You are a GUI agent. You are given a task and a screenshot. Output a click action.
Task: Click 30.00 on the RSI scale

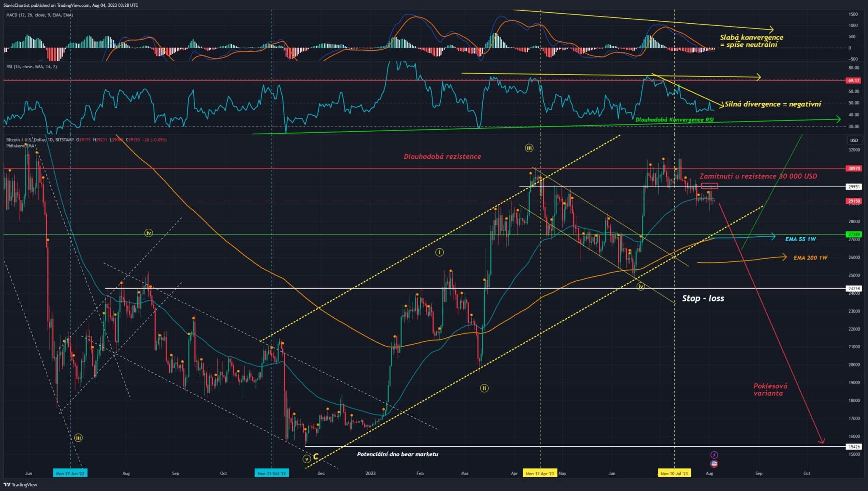point(854,126)
